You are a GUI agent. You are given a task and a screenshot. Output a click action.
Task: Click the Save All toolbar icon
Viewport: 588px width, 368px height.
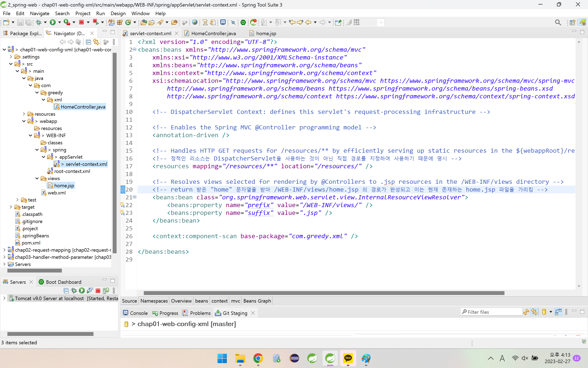tap(28, 22)
